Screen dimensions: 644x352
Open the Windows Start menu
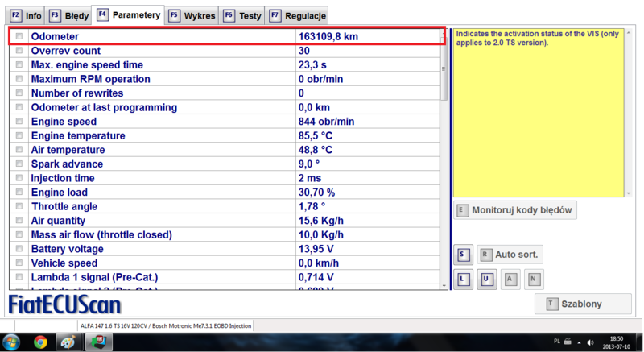pos(13,342)
